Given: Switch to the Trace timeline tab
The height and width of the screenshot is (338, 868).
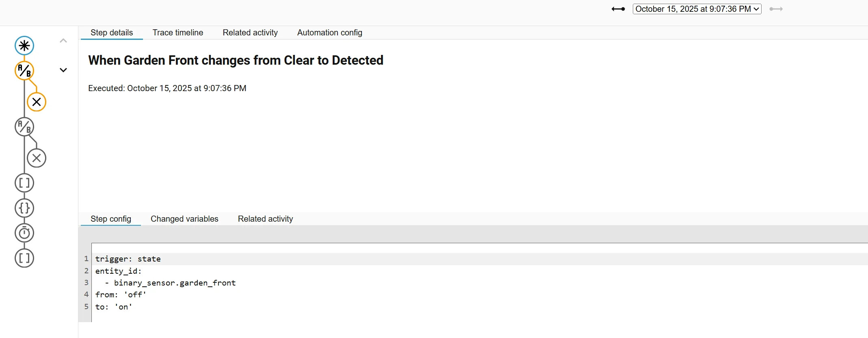Looking at the screenshot, I should coord(178,33).
